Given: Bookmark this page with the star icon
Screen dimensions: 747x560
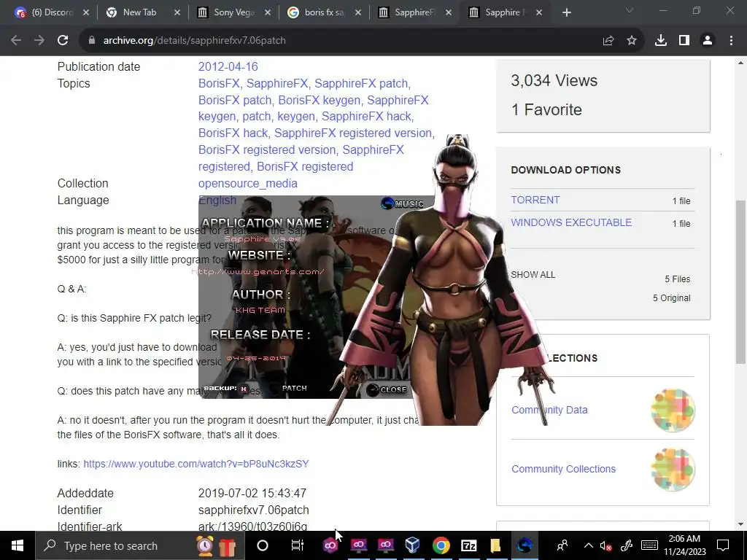Looking at the screenshot, I should 632,41.
